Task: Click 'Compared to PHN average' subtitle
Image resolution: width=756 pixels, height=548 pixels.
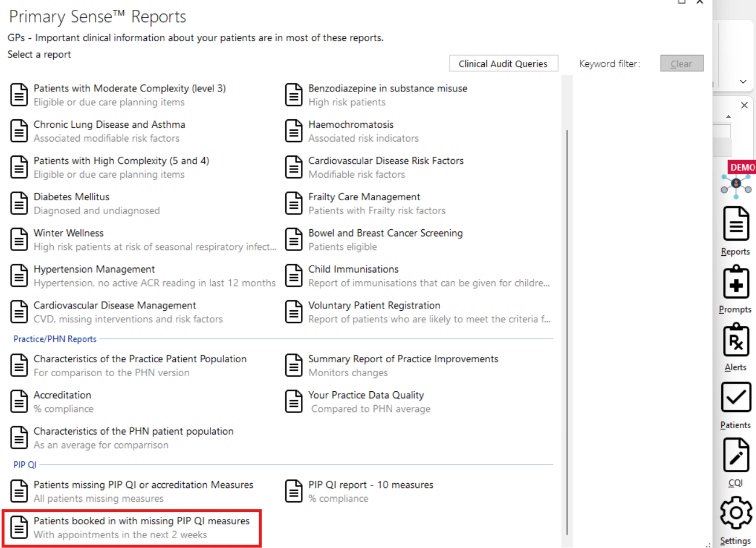Action: point(371,409)
